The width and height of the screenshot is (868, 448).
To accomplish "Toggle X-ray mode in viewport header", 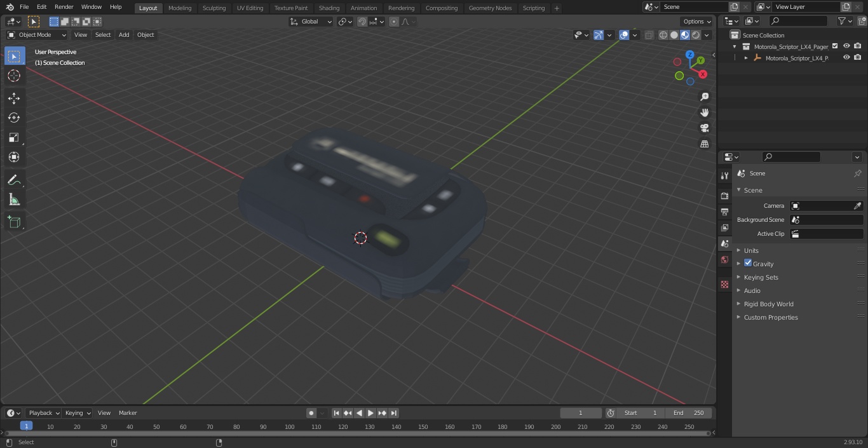I will pyautogui.click(x=649, y=35).
